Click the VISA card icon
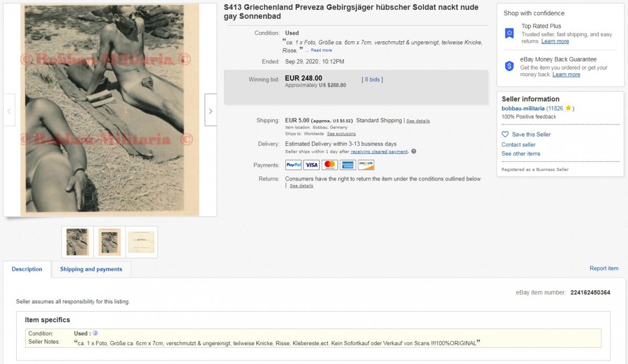This screenshot has width=628, height=364. tap(311, 165)
